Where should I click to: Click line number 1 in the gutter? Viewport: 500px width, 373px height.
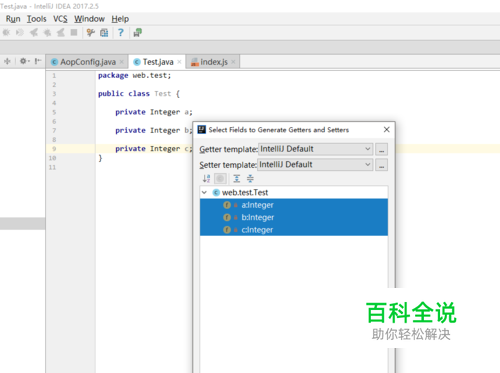[54, 76]
